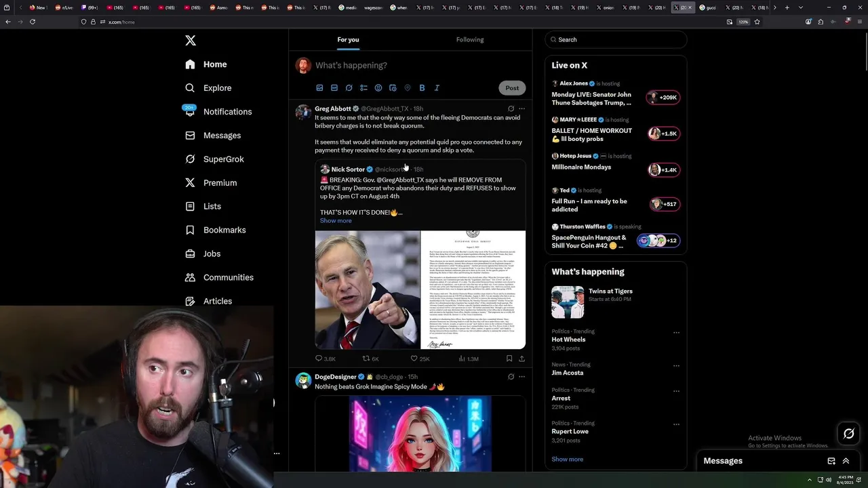Screen dimensions: 868x488
Task: Open more options on DogeDesigner post
Action: pyautogui.click(x=521, y=377)
